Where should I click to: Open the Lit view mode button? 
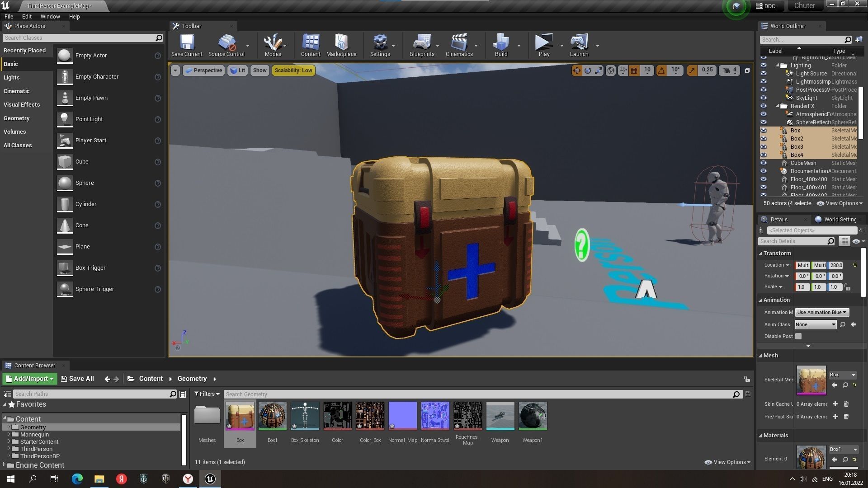pos(237,70)
